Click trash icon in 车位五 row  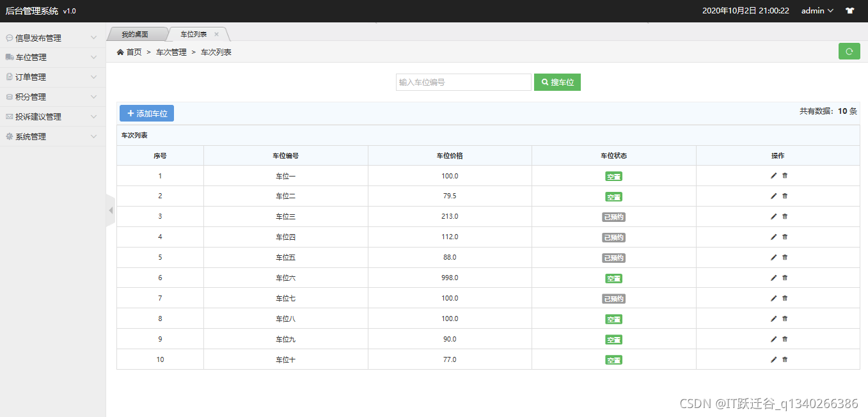coord(785,257)
